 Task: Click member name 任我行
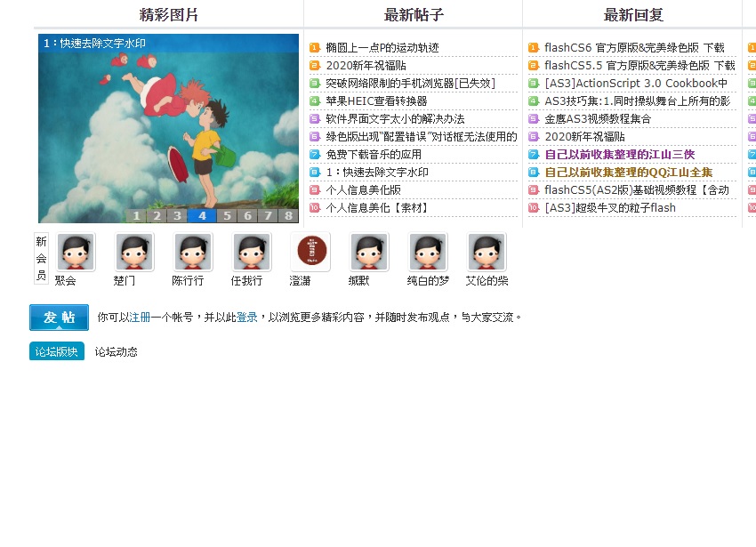pos(247,281)
